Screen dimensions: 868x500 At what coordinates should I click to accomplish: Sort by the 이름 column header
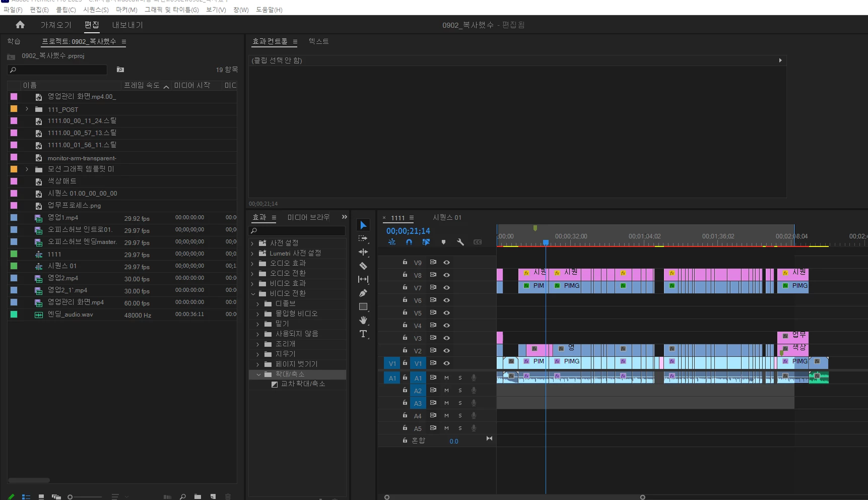click(30, 85)
